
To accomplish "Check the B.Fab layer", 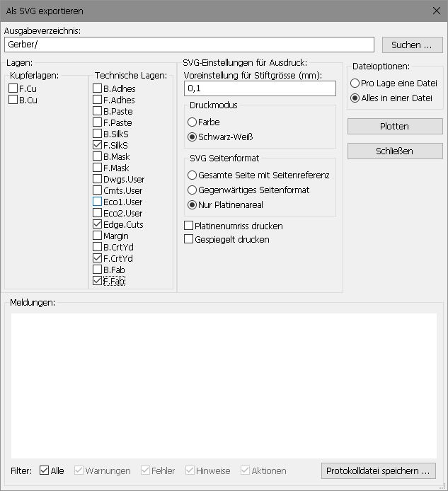I will 98,270.
